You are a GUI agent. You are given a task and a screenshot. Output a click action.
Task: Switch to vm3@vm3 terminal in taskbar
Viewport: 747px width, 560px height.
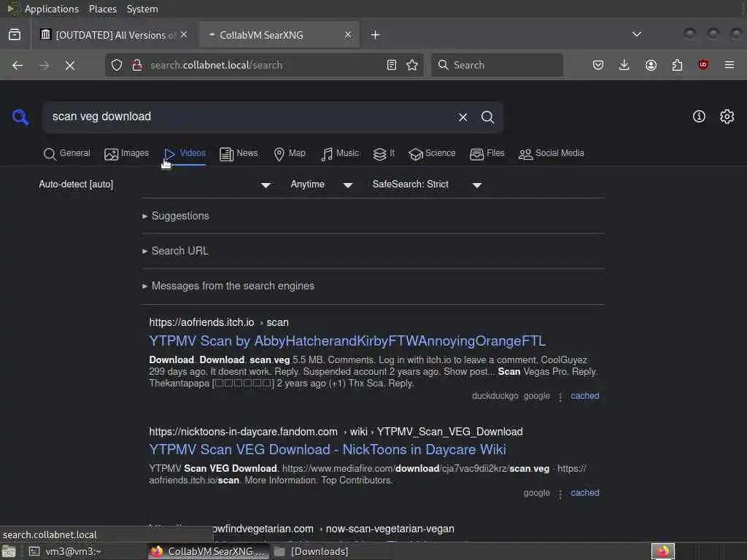pyautogui.click(x=86, y=551)
